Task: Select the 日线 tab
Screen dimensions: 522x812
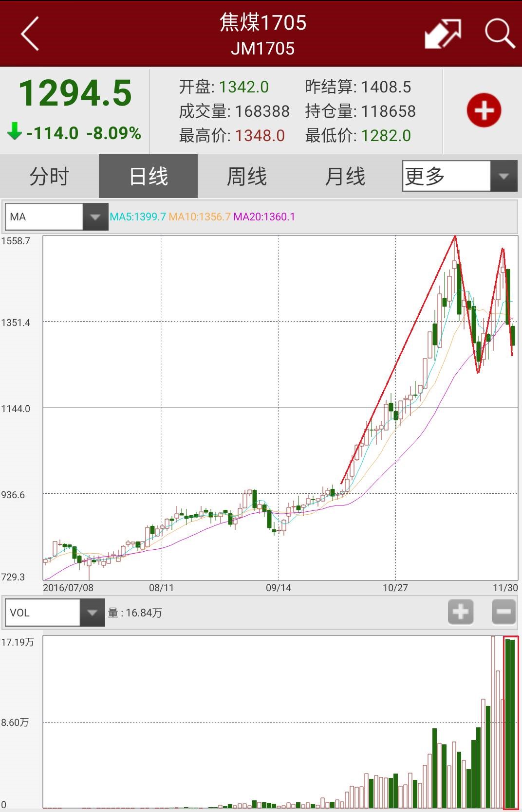Action: tap(148, 176)
